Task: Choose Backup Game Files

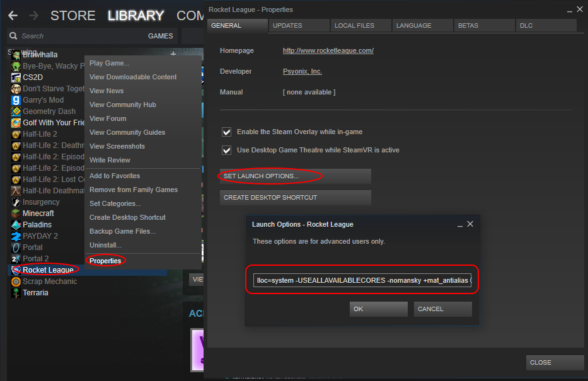Action: (143, 232)
